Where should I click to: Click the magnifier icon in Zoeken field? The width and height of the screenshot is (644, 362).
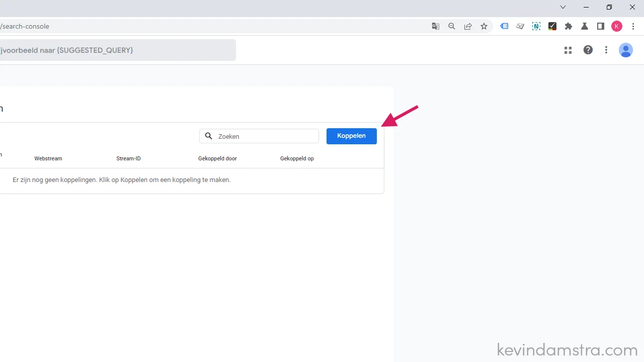click(x=209, y=136)
